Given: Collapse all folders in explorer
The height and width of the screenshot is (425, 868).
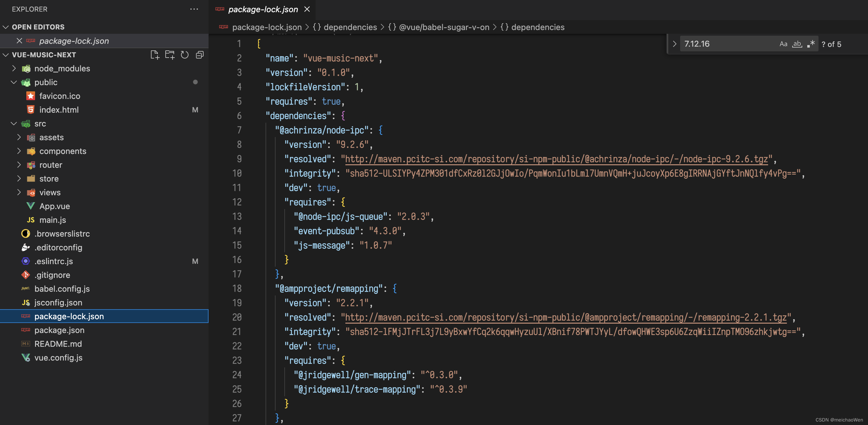Looking at the screenshot, I should [x=199, y=55].
